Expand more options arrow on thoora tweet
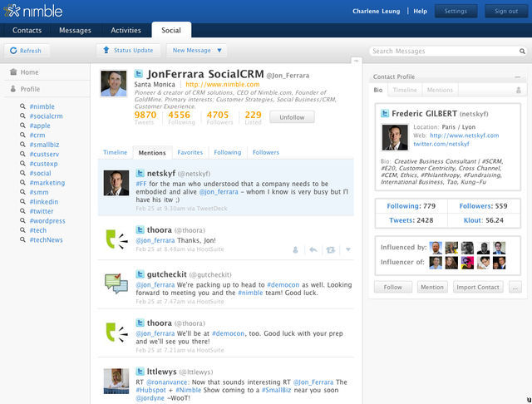Viewport: 532px width, 404px height. [348, 249]
